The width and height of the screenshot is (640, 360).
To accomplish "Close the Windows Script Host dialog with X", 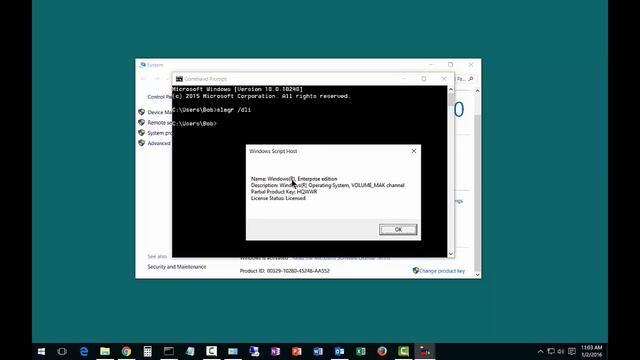I will pyautogui.click(x=413, y=151).
